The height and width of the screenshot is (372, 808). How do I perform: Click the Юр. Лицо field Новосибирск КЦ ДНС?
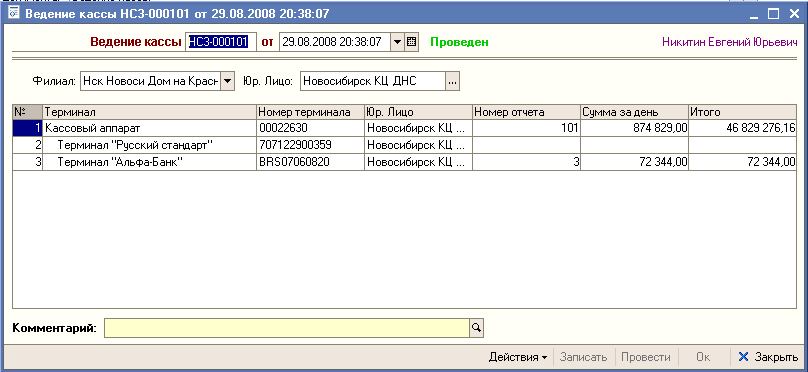click(x=373, y=81)
